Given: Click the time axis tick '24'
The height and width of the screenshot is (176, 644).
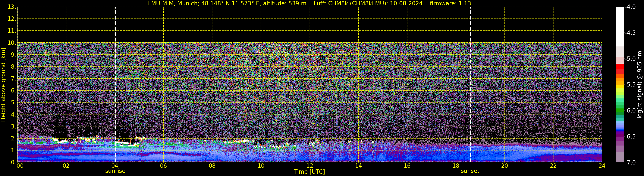Looking at the screenshot, I should pos(602,166).
